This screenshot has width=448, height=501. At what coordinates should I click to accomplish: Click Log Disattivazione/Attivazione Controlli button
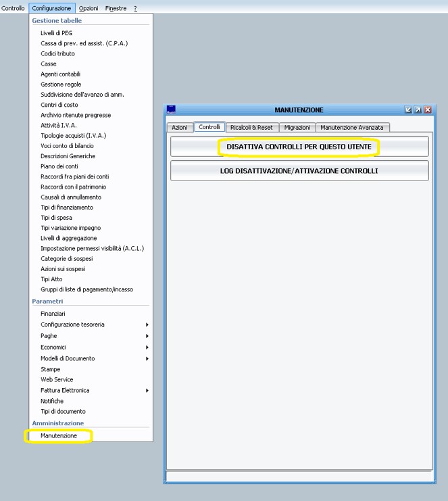(x=299, y=171)
